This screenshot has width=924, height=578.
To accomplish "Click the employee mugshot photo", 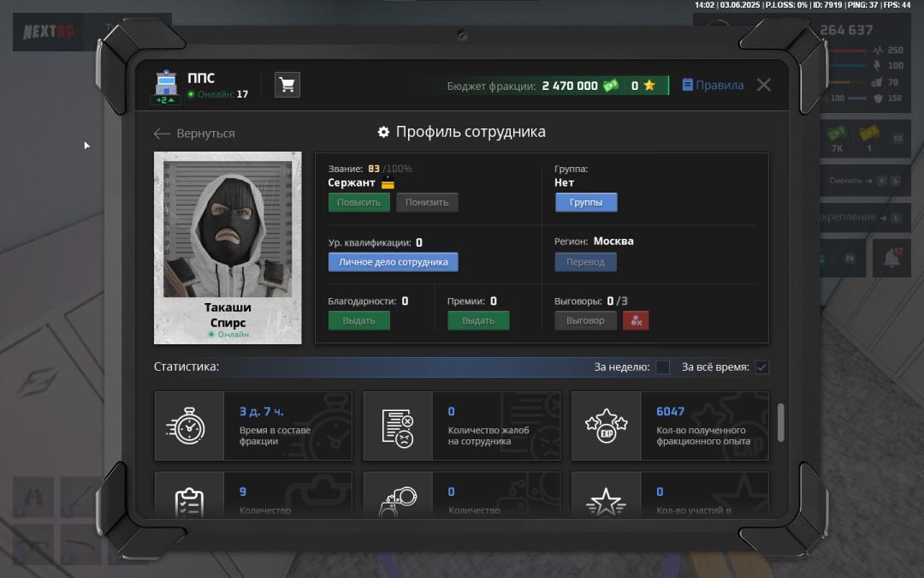I will (x=228, y=227).
